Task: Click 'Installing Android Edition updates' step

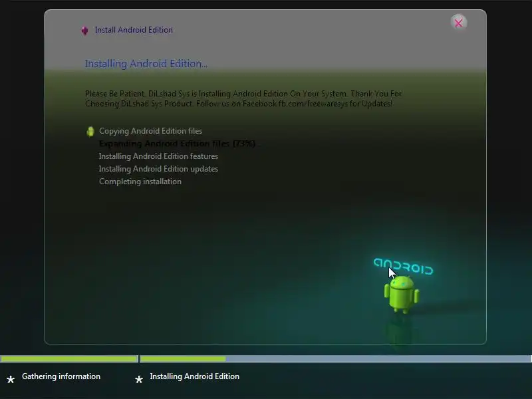Action: point(158,169)
